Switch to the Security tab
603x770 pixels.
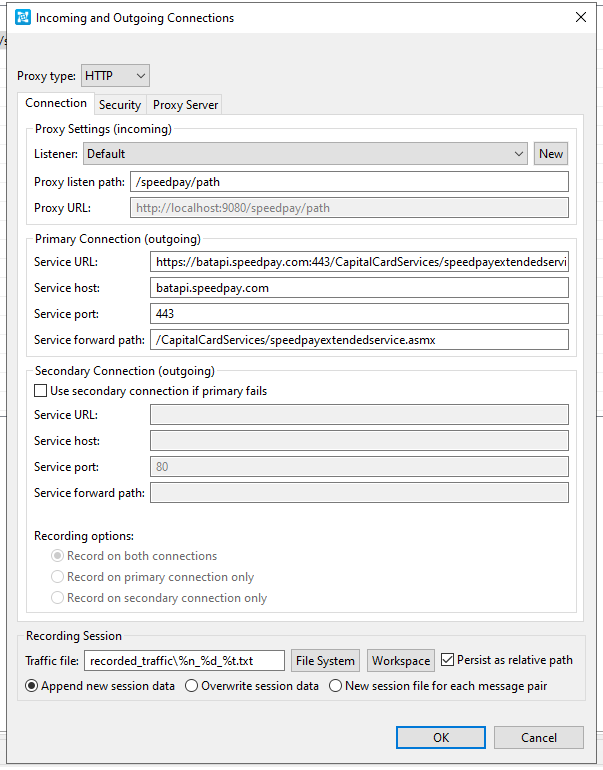[120, 105]
